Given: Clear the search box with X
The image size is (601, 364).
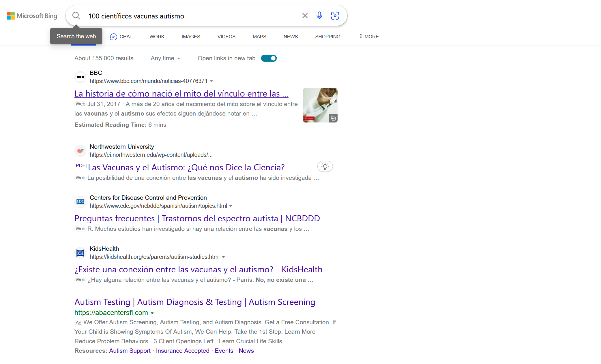Looking at the screenshot, I should [x=305, y=16].
